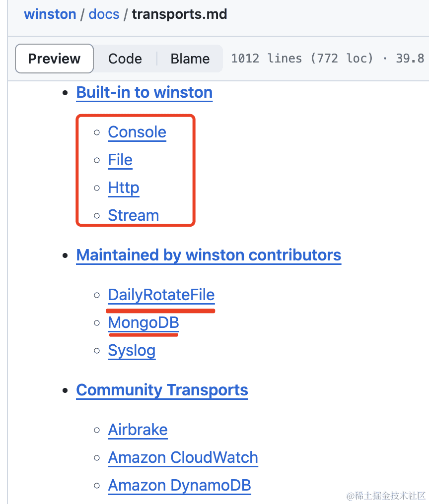This screenshot has width=429, height=504.
Task: Open the Console transport link
Action: coord(137,132)
